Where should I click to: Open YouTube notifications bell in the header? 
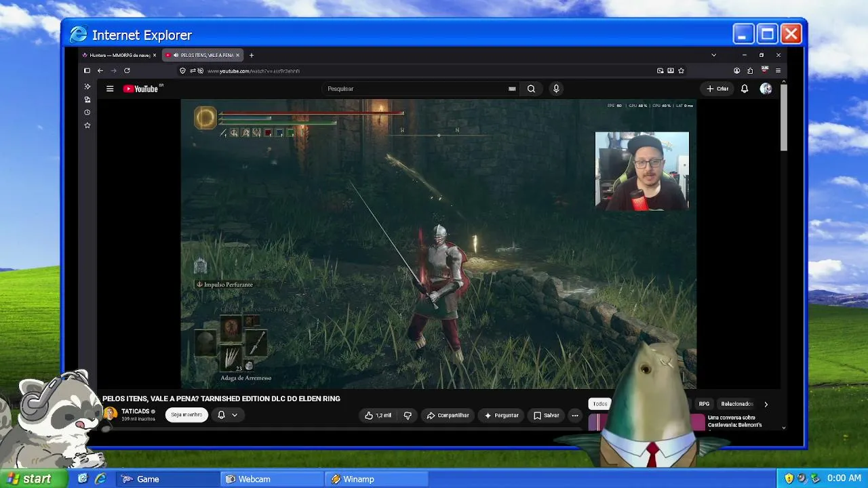point(745,89)
